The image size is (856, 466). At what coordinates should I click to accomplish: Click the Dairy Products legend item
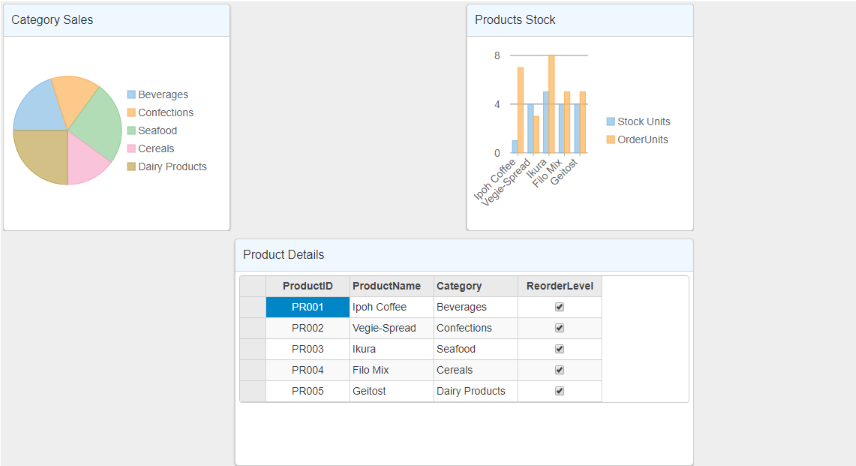(172, 167)
